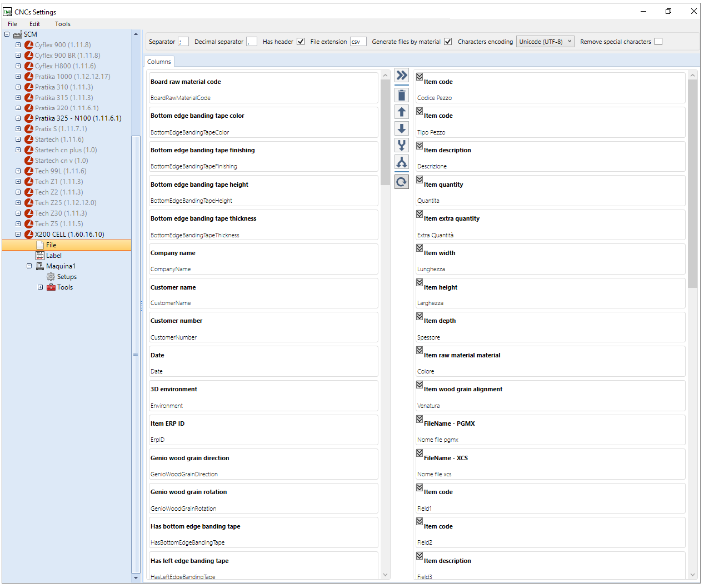The image size is (704, 588).
Task: Move selected column down with arrow icon
Action: click(x=402, y=128)
